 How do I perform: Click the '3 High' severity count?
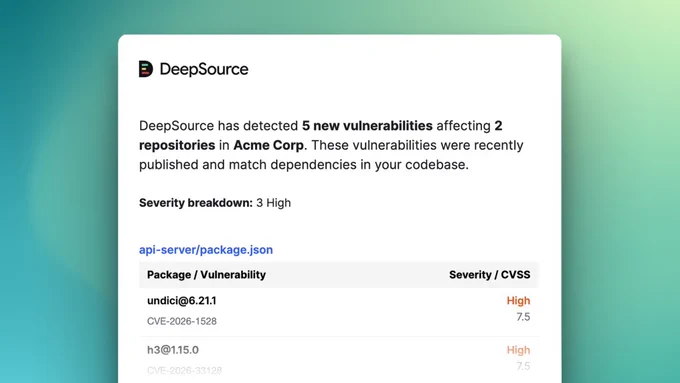(x=274, y=203)
